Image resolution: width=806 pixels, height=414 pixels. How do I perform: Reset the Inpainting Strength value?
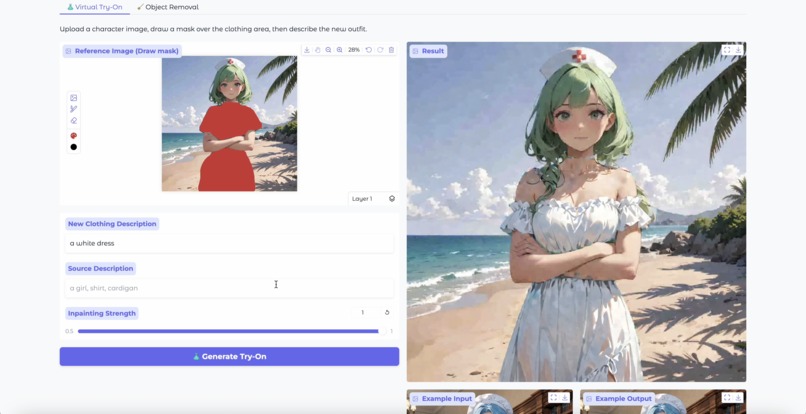pos(387,312)
